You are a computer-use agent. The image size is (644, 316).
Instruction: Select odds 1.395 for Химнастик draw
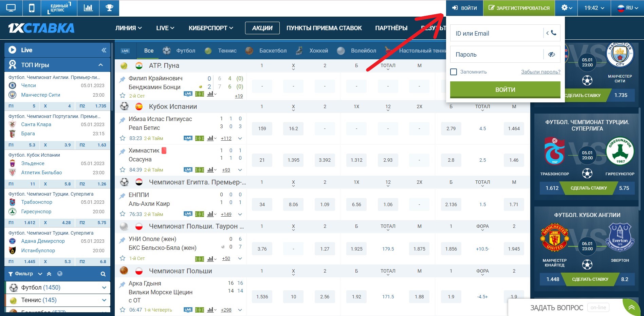(x=293, y=160)
